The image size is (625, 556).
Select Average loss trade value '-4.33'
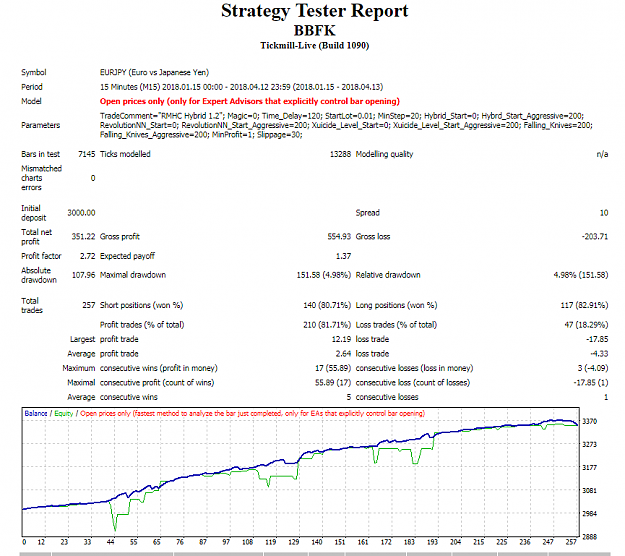click(x=599, y=354)
